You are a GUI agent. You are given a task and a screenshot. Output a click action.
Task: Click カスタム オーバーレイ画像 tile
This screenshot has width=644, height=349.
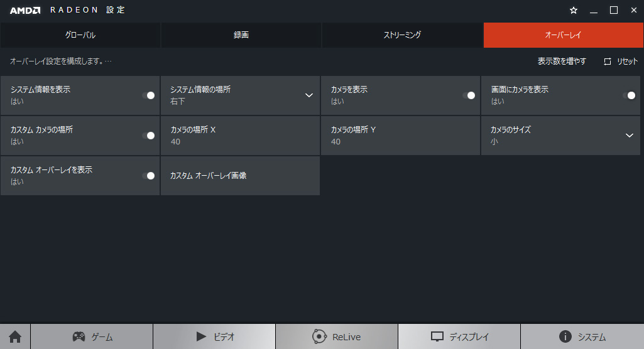240,176
